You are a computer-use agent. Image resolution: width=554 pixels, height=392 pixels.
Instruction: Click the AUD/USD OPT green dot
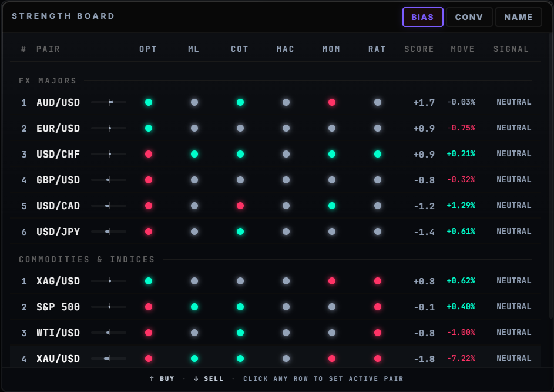coord(149,102)
